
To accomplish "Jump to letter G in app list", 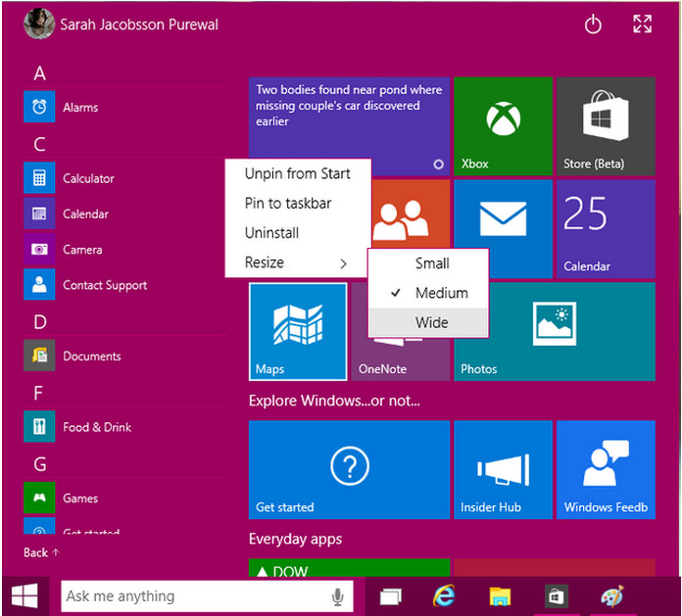I will point(40,464).
